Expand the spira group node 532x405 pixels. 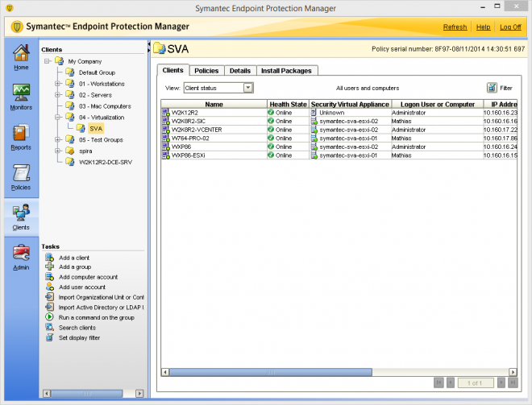58,151
